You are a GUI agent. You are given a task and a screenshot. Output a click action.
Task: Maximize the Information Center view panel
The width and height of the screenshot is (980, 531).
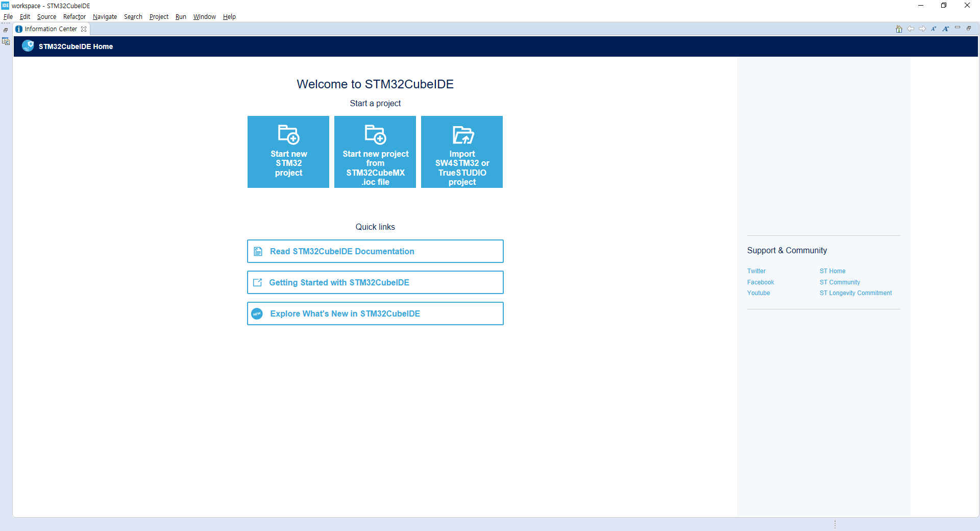(x=969, y=28)
